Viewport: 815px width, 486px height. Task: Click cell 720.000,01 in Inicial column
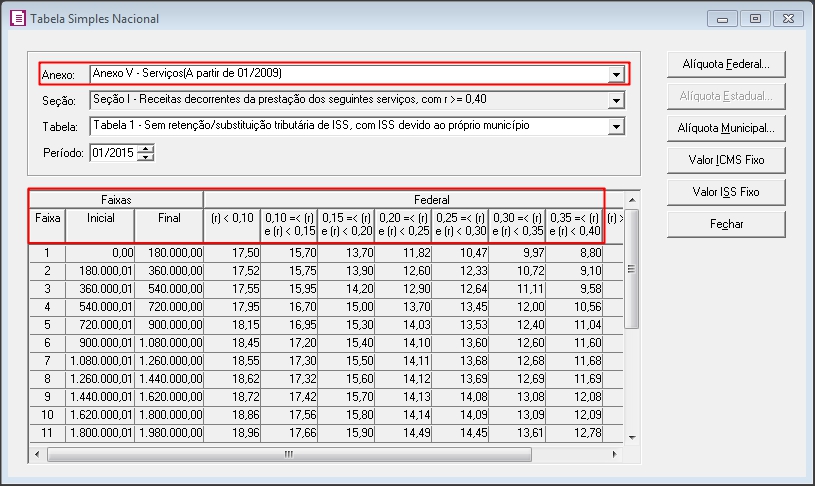click(x=100, y=325)
